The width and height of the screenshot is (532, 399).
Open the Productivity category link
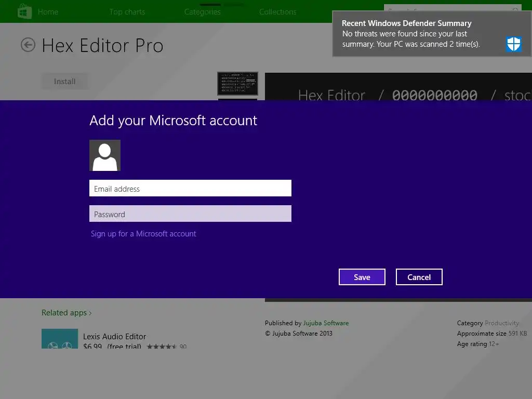[x=502, y=323]
